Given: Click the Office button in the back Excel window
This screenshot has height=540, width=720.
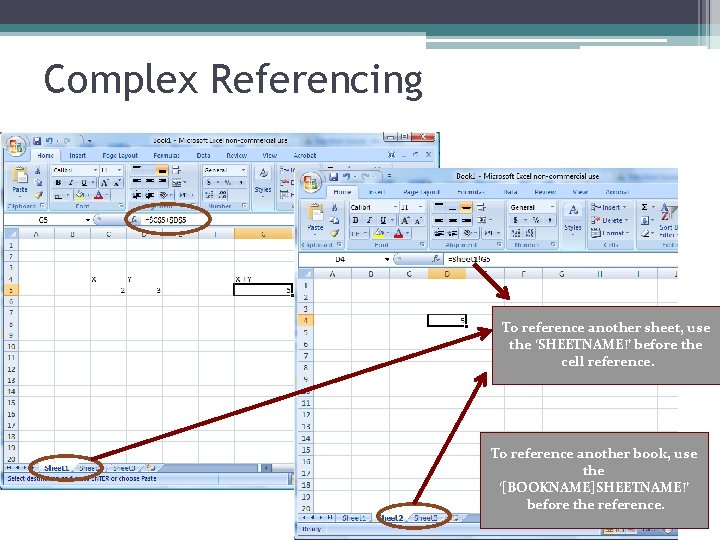Looking at the screenshot, I should coord(16,146).
